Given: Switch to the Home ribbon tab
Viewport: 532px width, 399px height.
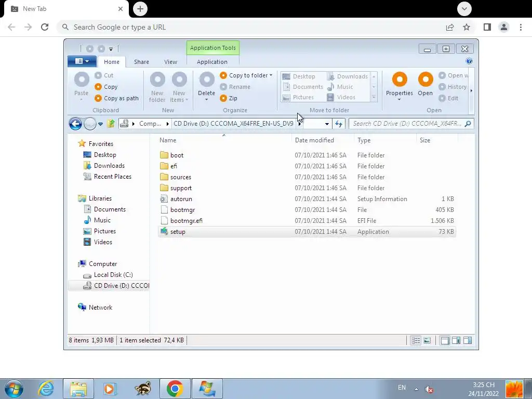Looking at the screenshot, I should [112, 62].
